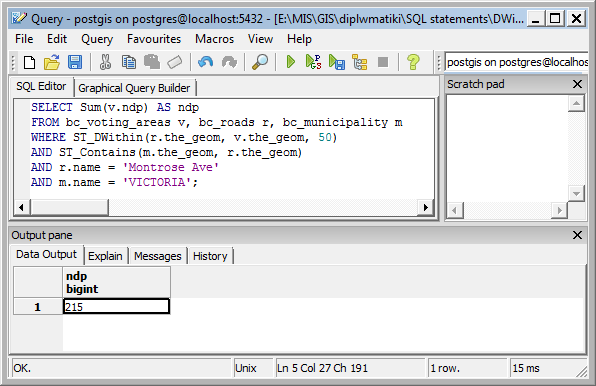Open Find and Replace magnifier
This screenshot has width=596, height=386.
260,62
